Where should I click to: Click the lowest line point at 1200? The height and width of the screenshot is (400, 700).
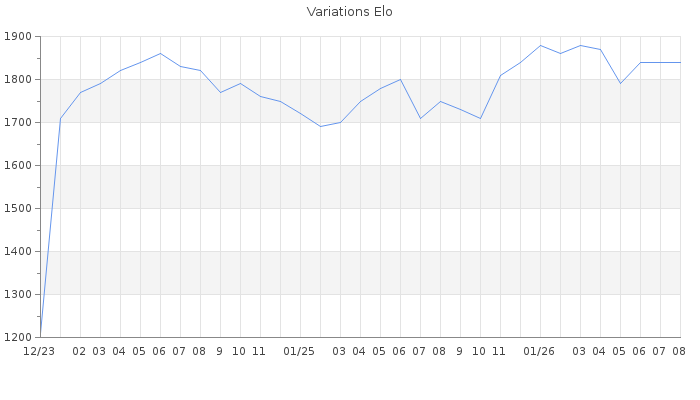[x=41, y=336]
